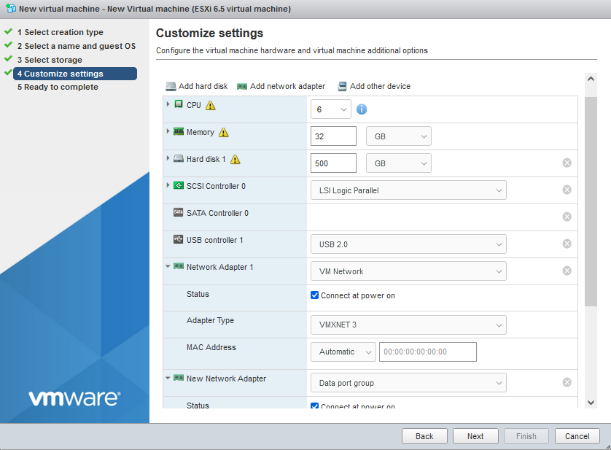This screenshot has width=611, height=450.
Task: Remove Network Adapter 1 with delete icon
Action: 567,270
